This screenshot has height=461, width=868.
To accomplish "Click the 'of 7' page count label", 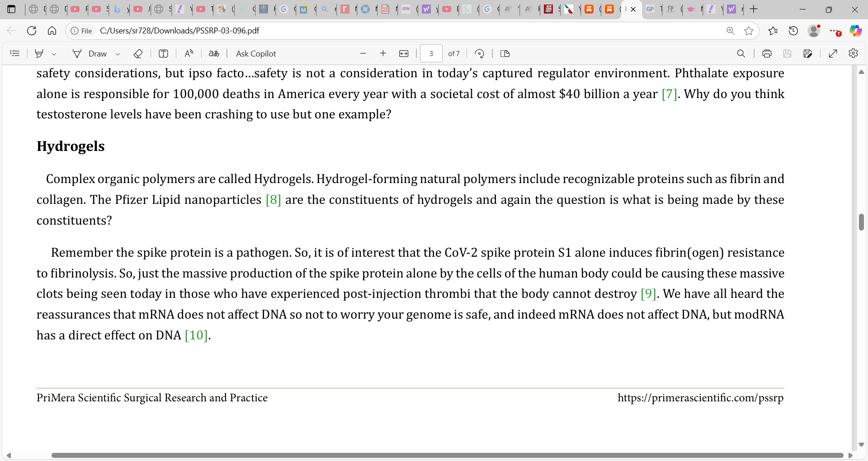I will (x=454, y=53).
